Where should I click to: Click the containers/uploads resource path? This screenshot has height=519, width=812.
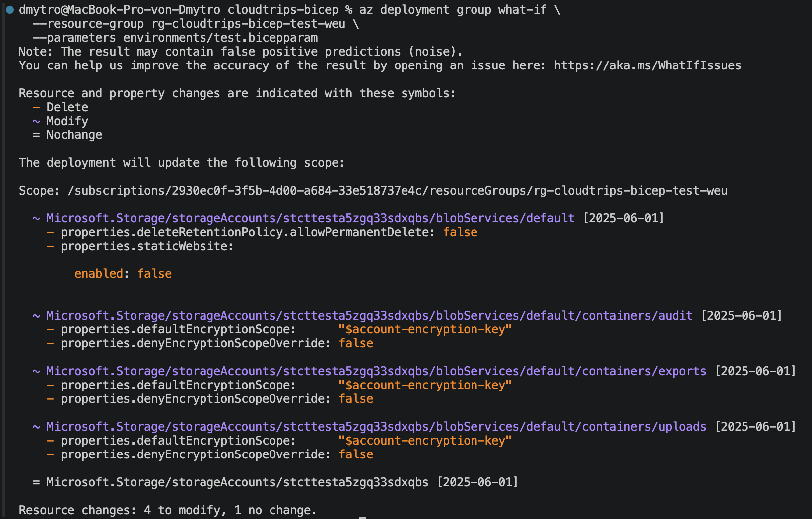point(376,427)
